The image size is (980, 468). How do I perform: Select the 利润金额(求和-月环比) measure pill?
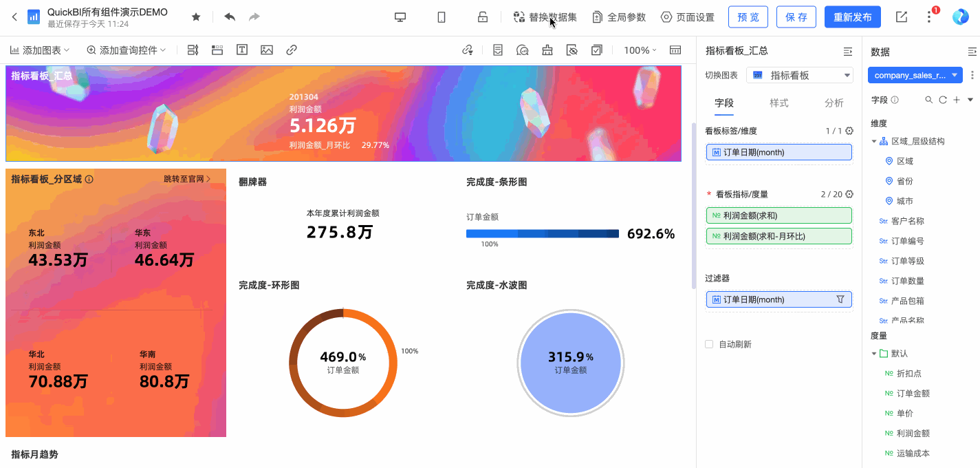click(x=779, y=236)
